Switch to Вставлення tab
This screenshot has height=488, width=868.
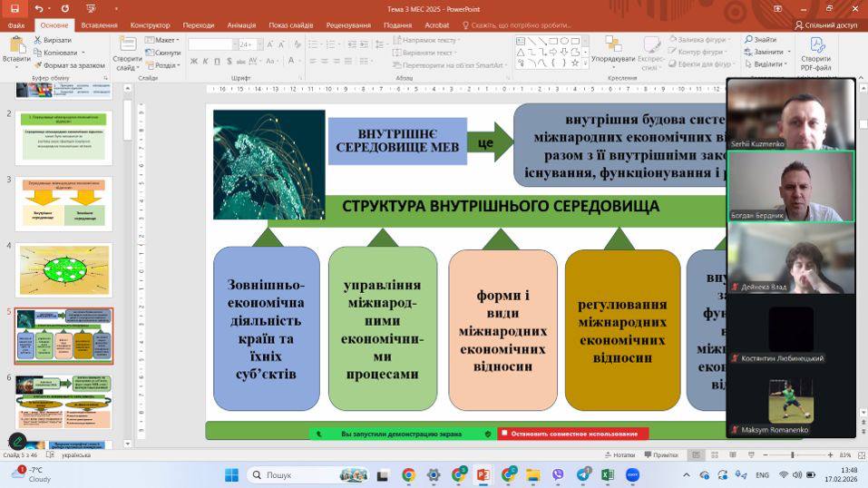coord(99,24)
